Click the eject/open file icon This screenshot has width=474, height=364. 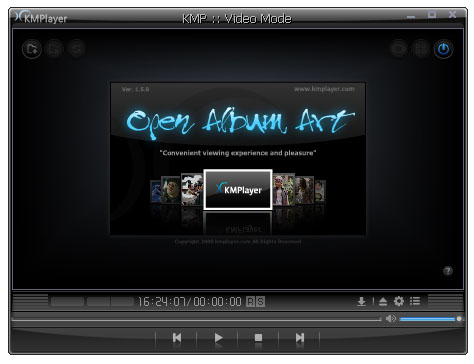click(383, 301)
